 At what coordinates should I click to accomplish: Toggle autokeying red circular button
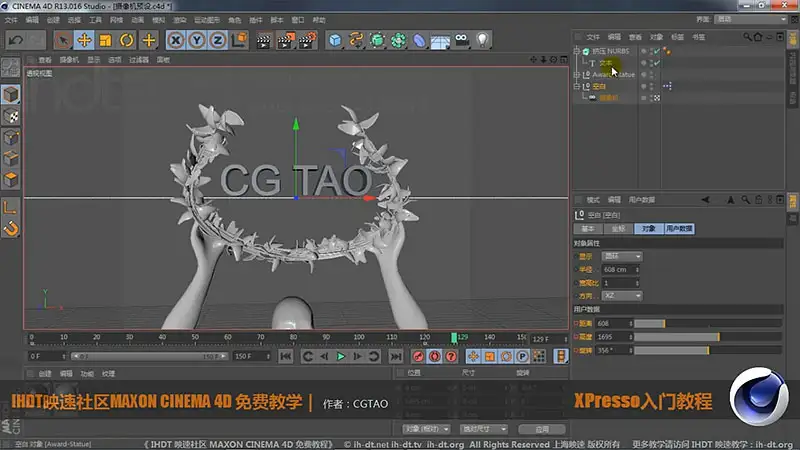434,356
